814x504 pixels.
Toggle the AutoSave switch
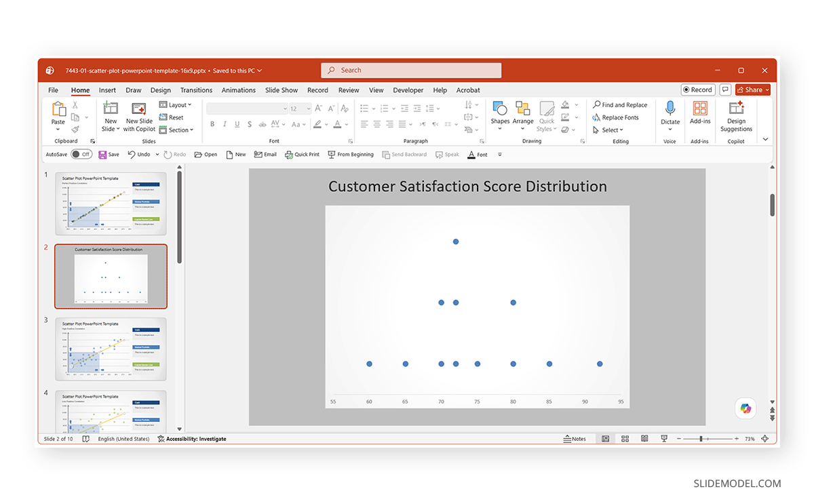tap(81, 155)
